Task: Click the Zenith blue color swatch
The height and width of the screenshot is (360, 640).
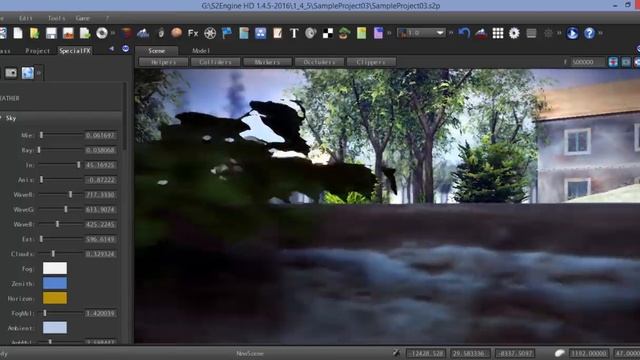Action: click(55, 283)
